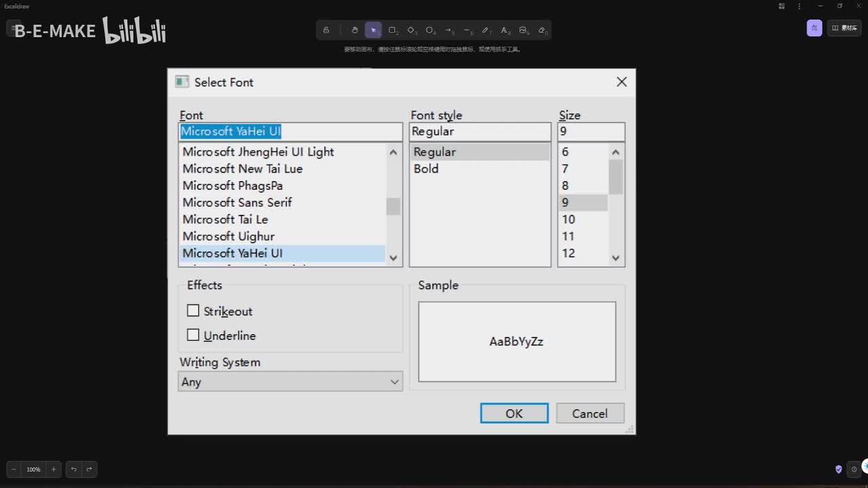Select size 7 in the list
This screenshot has width=868, height=488.
(x=583, y=169)
